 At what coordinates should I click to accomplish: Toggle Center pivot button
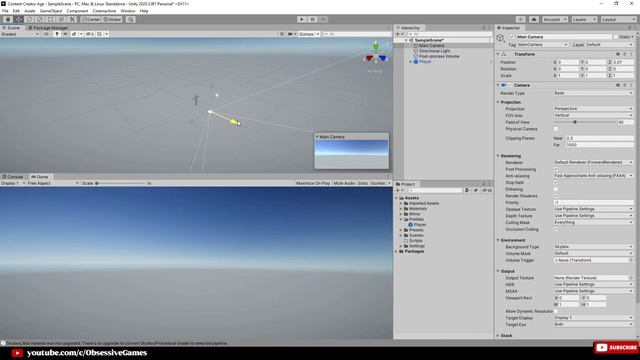click(91, 19)
